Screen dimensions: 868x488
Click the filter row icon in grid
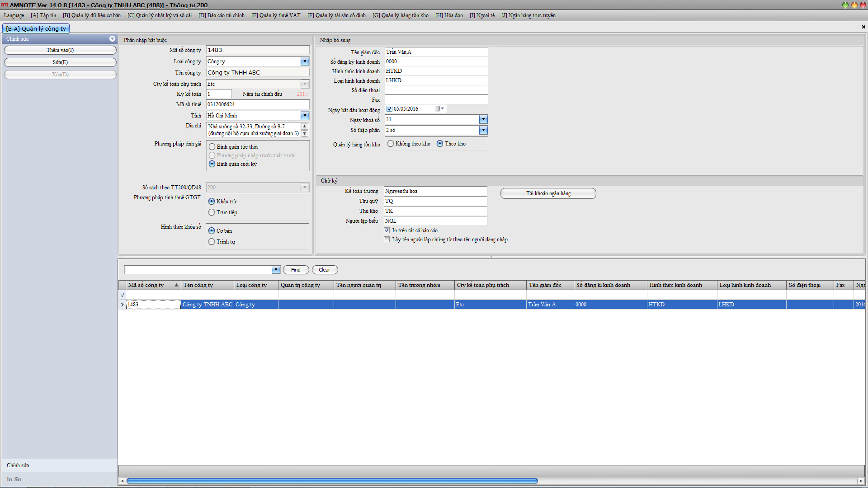[x=122, y=295]
